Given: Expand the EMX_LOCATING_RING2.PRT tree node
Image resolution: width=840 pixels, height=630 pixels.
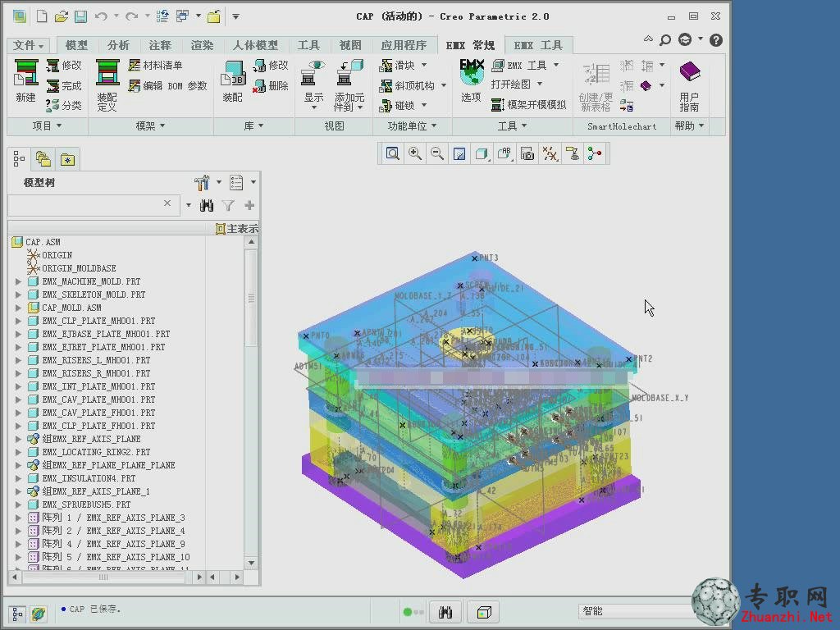Looking at the screenshot, I should click(18, 452).
